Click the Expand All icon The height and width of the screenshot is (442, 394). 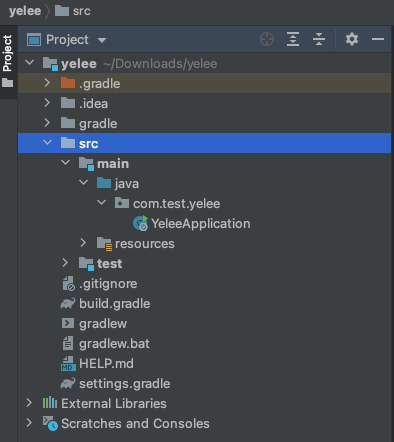[293, 39]
